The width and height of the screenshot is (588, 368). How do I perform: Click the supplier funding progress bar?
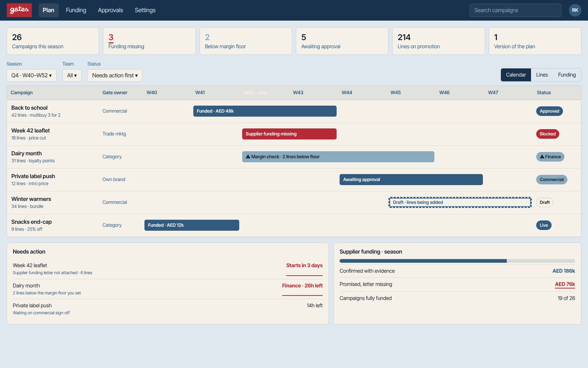click(457, 261)
